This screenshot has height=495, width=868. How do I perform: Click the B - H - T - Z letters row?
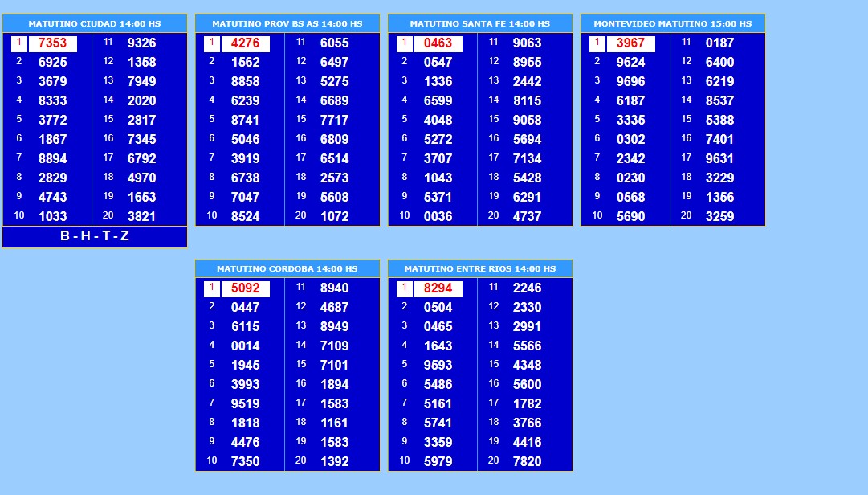point(95,236)
